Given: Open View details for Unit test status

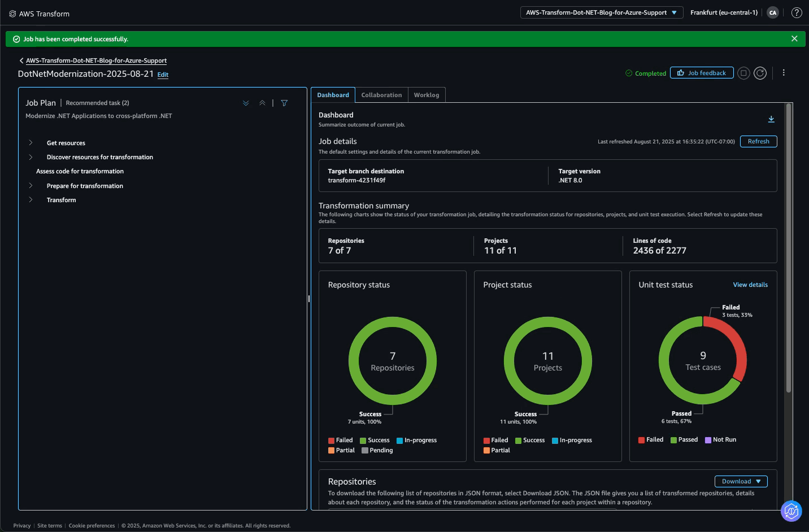Looking at the screenshot, I should (750, 285).
